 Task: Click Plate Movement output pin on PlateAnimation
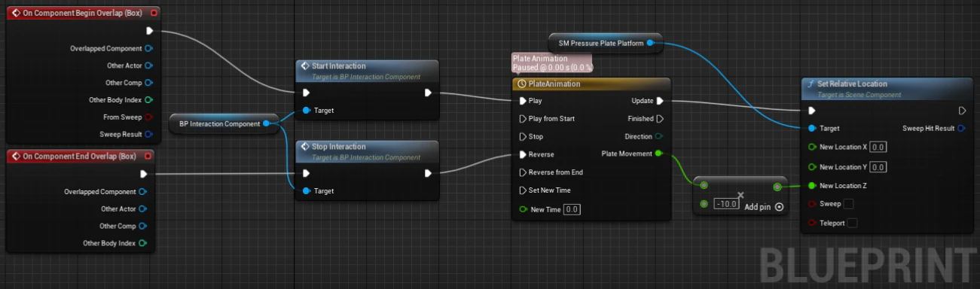click(x=659, y=154)
